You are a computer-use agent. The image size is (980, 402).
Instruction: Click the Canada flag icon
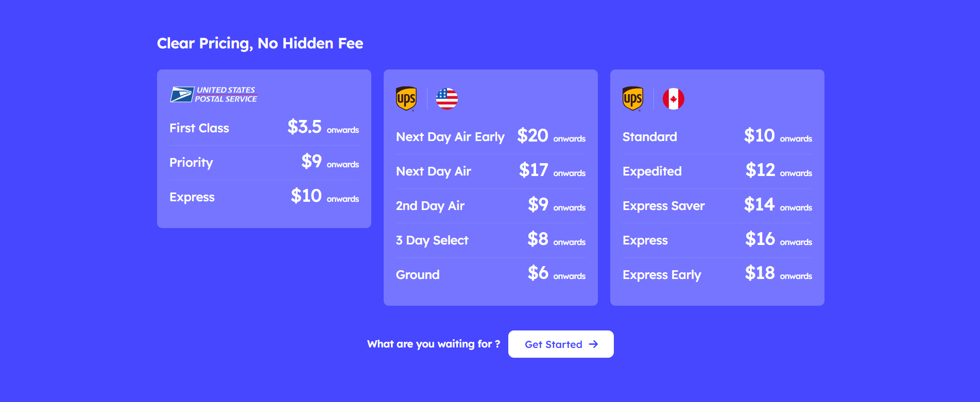(674, 99)
